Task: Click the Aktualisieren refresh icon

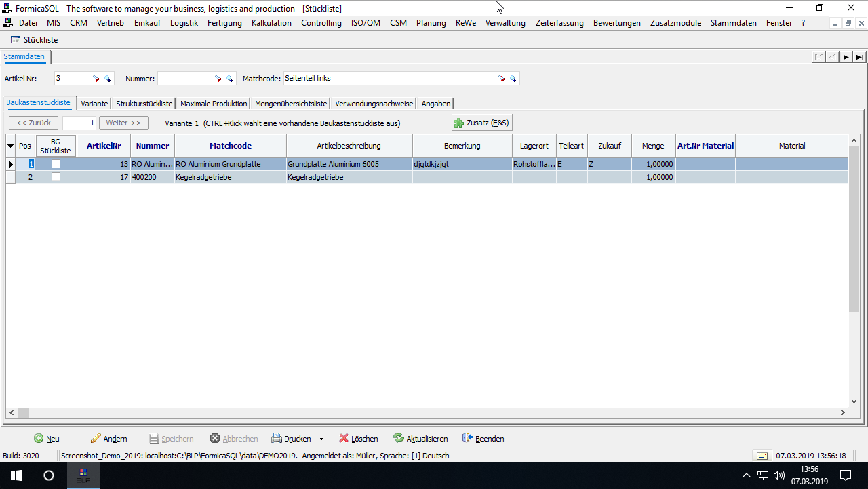Action: click(398, 438)
